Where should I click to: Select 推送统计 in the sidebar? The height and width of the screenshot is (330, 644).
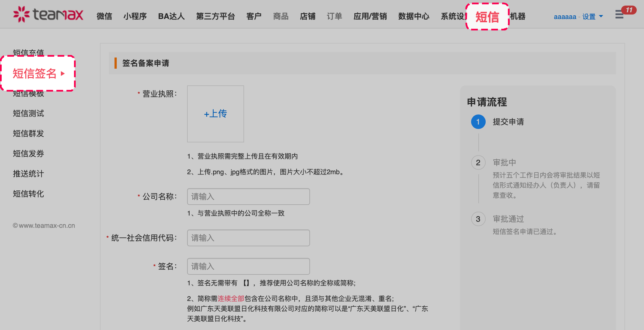[28, 174]
